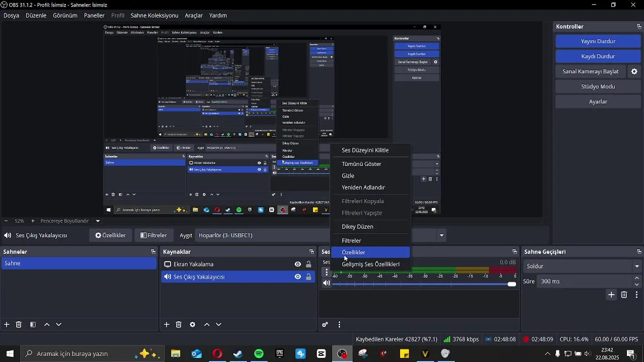Screen dimensions: 644x362
Task: Undock the Sahne Geçişleri panel
Action: tap(639, 252)
